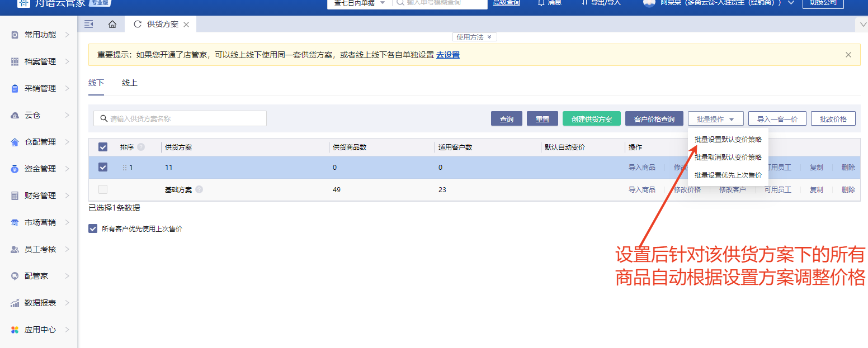Switch to the 线上 tab

[x=130, y=83]
